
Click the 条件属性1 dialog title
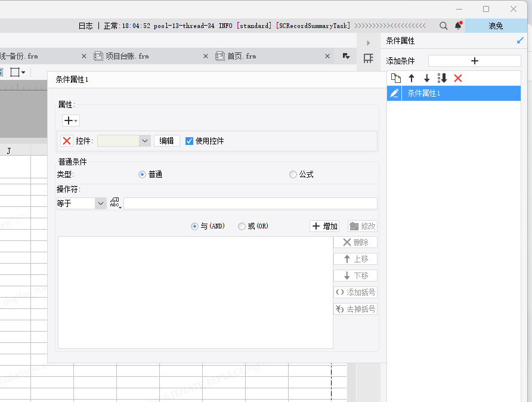coord(72,80)
